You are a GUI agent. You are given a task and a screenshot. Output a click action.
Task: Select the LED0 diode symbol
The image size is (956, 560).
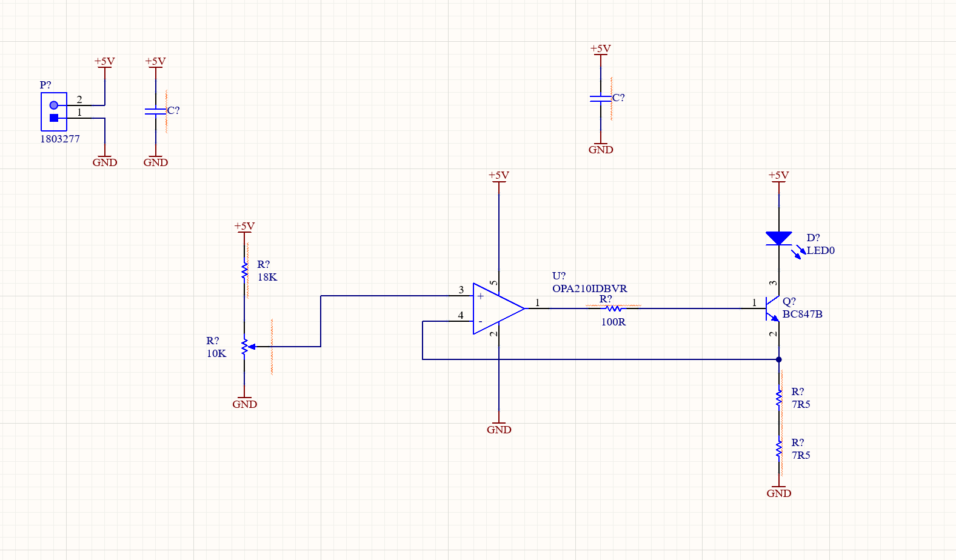tap(778, 239)
